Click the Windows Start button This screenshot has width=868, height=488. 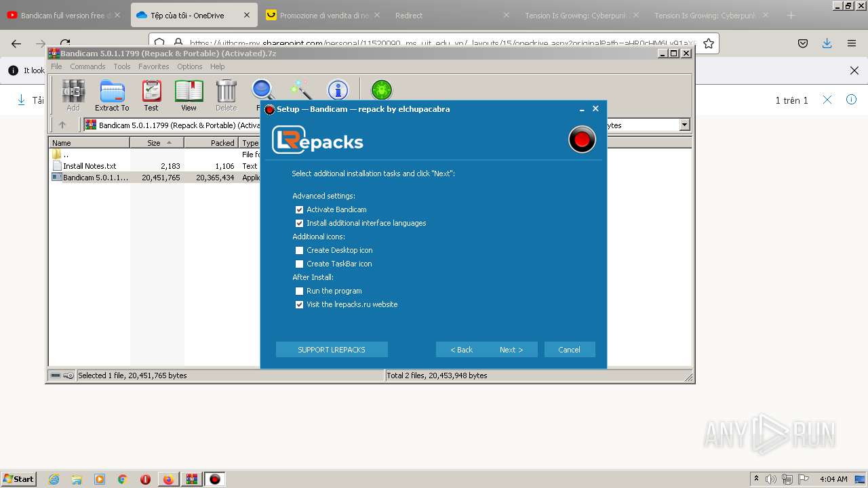(x=18, y=479)
